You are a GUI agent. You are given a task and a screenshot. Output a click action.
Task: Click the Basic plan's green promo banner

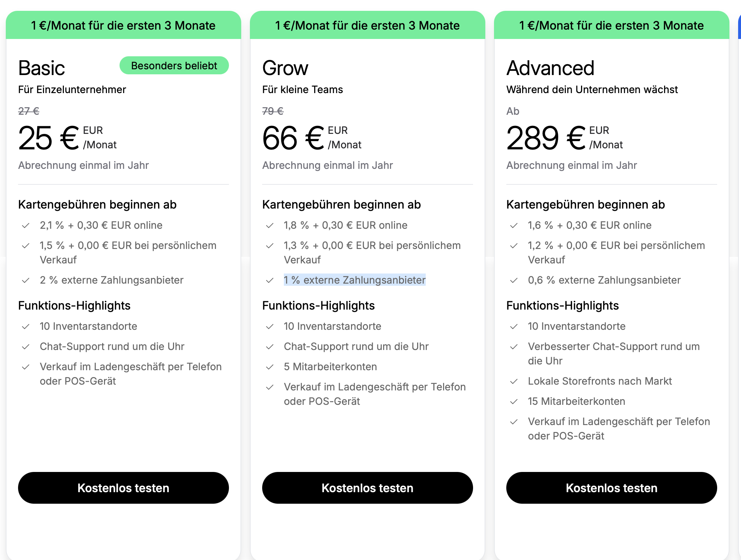(x=123, y=25)
